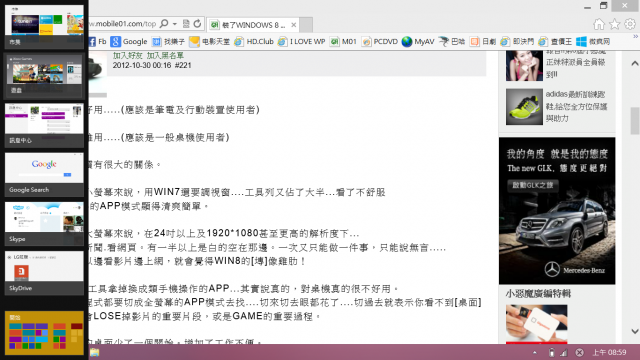
Task: Click the address bar URL field
Action: (122, 24)
